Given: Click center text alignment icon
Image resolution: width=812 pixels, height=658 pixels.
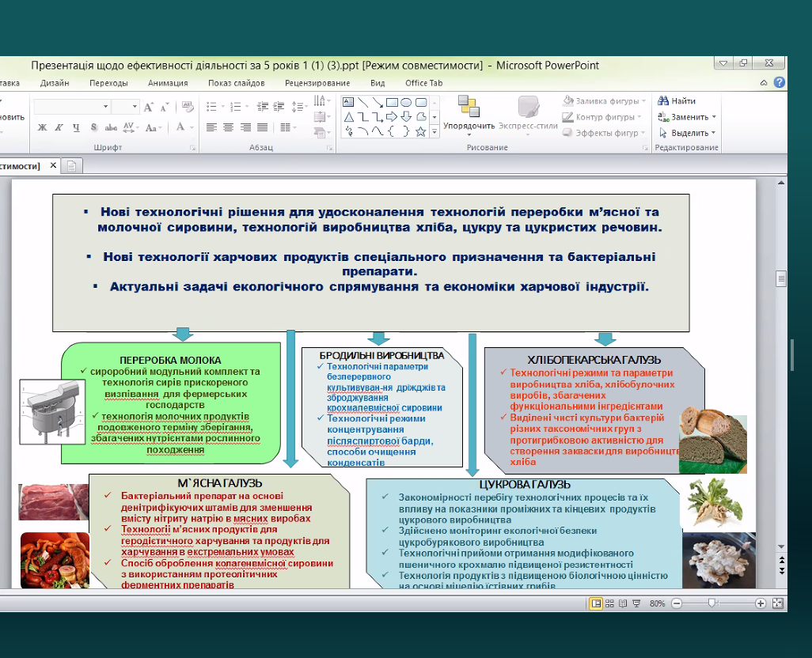Looking at the screenshot, I should tap(228, 127).
